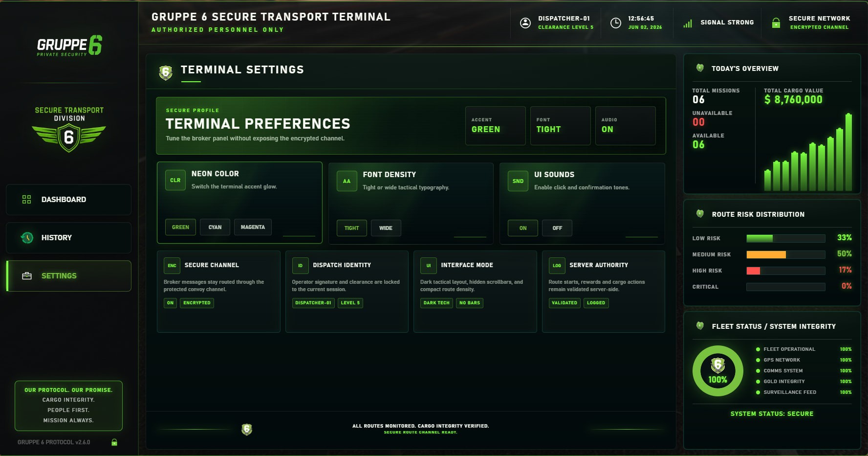The image size is (868, 456).
Task: Click the Surveillance Feed status row
Action: [x=804, y=392]
